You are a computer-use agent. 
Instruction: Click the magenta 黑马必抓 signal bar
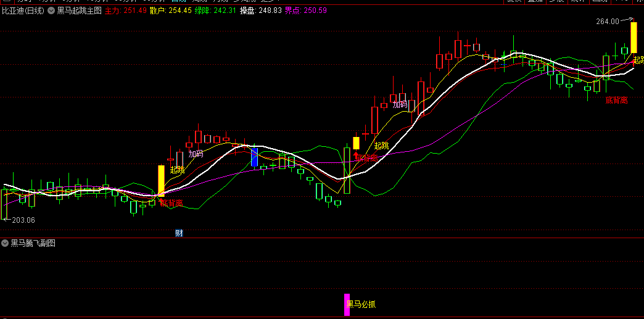(x=347, y=305)
